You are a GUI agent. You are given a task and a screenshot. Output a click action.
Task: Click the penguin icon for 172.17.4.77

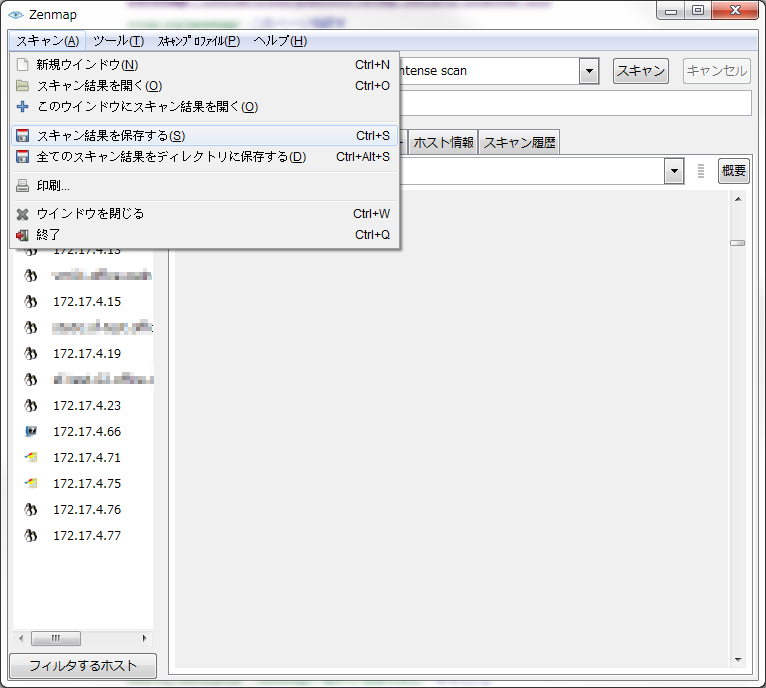coord(31,536)
